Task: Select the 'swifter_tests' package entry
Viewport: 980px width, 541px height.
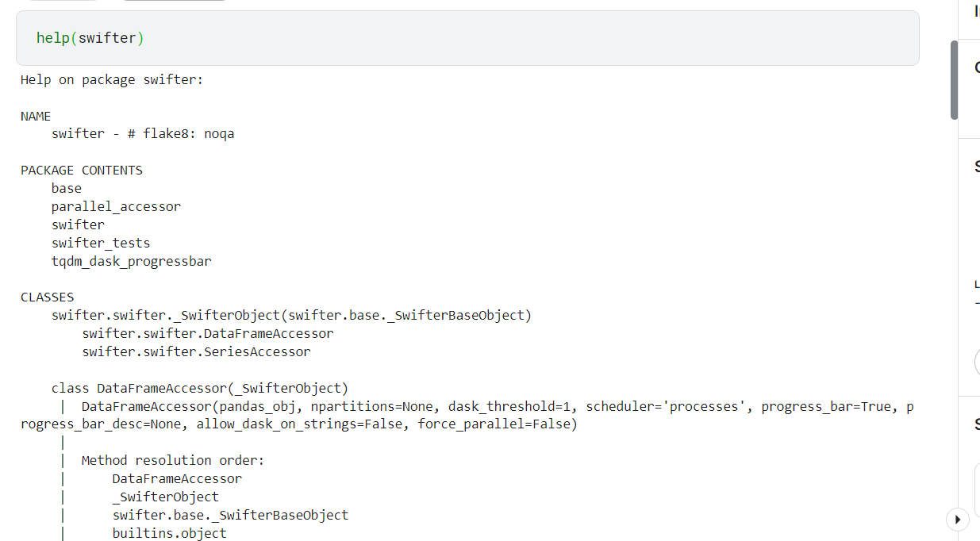Action: pos(101,243)
